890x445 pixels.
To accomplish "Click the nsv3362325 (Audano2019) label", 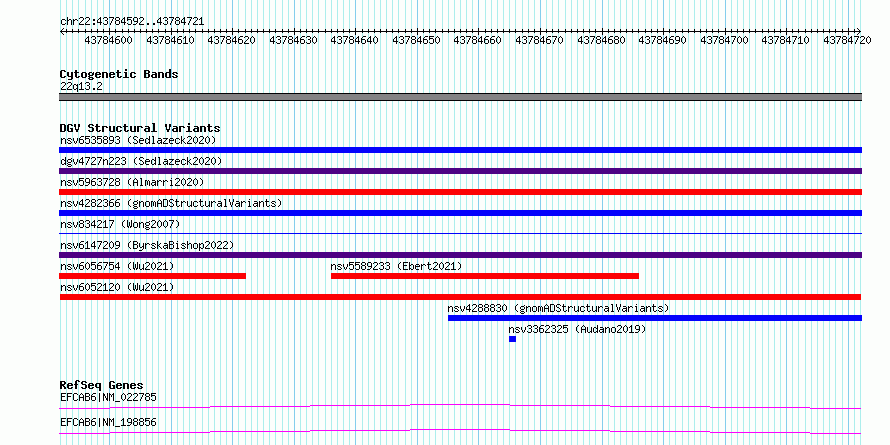I will [577, 329].
